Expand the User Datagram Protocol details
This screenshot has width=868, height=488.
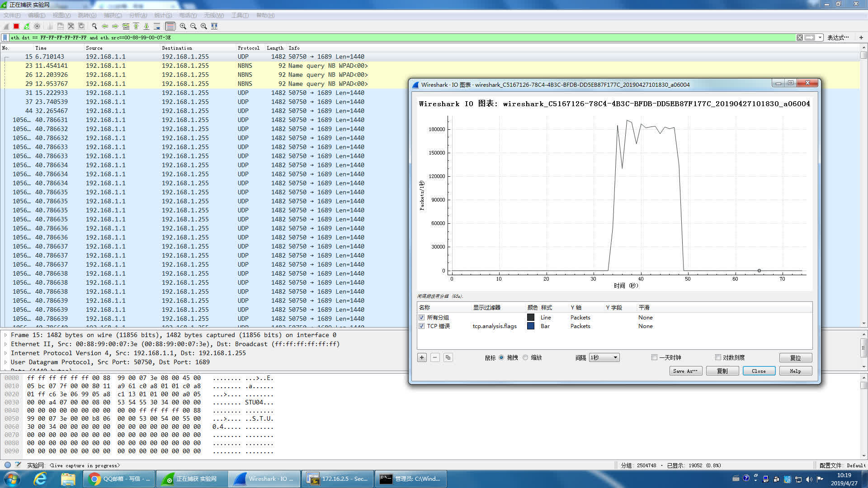(5, 362)
